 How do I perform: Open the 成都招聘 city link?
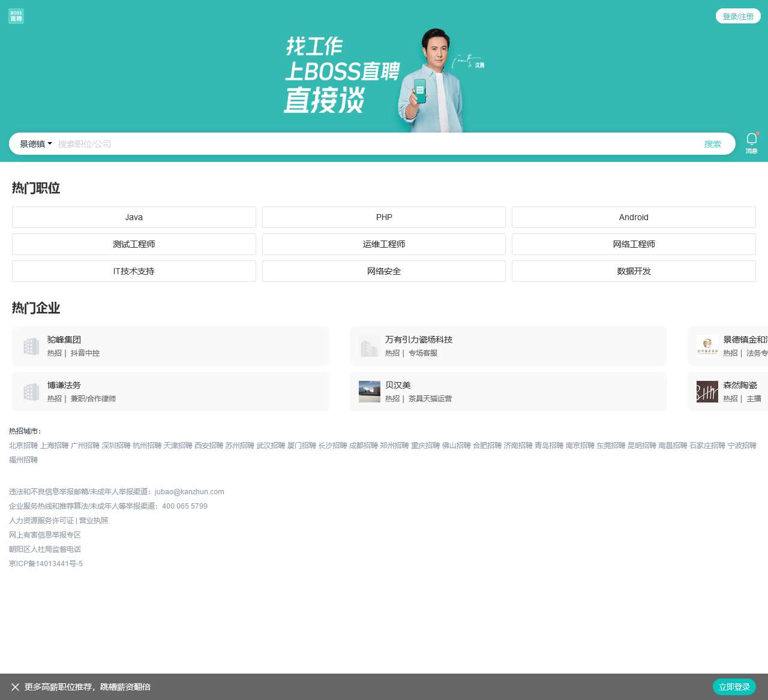pos(364,446)
